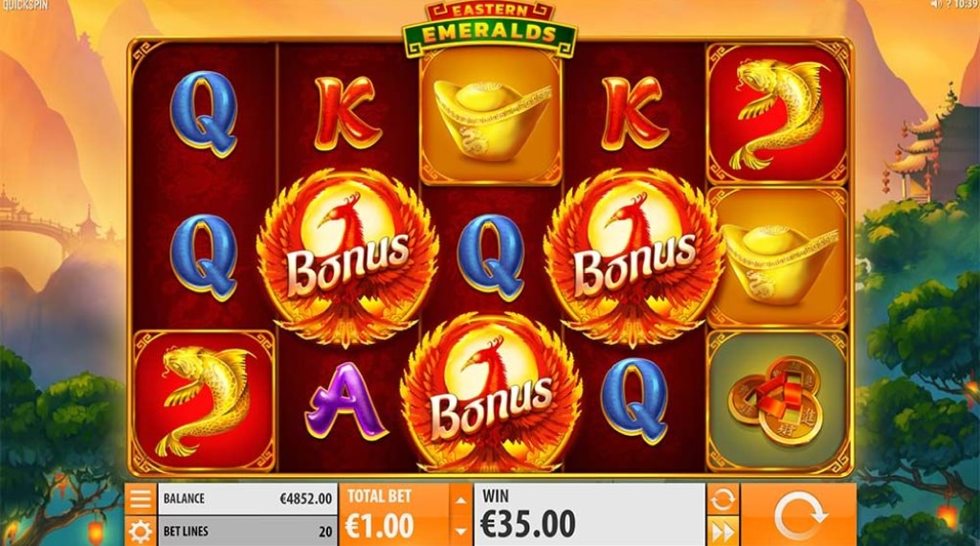The width and height of the screenshot is (980, 546).
Task: Mute the game sound speaker icon
Action: click(936, 5)
